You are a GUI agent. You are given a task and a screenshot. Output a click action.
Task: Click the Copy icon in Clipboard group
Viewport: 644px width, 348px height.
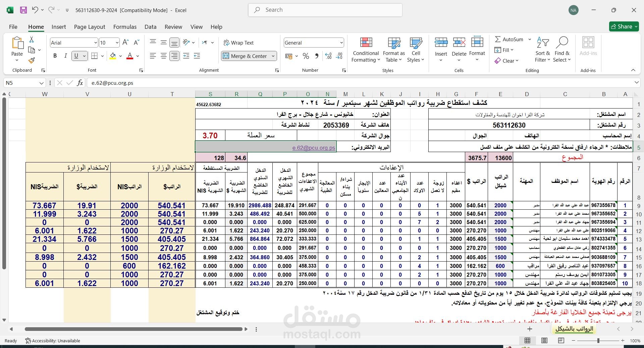click(32, 50)
